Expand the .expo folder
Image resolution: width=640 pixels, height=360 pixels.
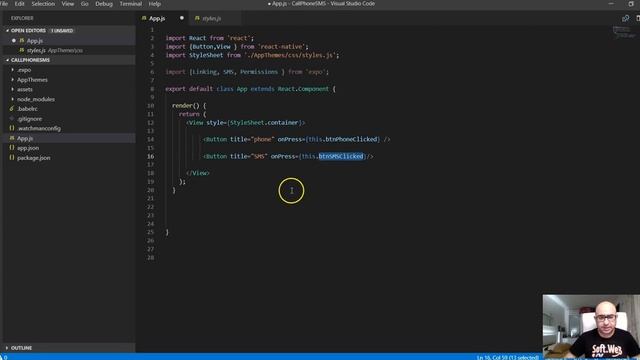pos(13,70)
